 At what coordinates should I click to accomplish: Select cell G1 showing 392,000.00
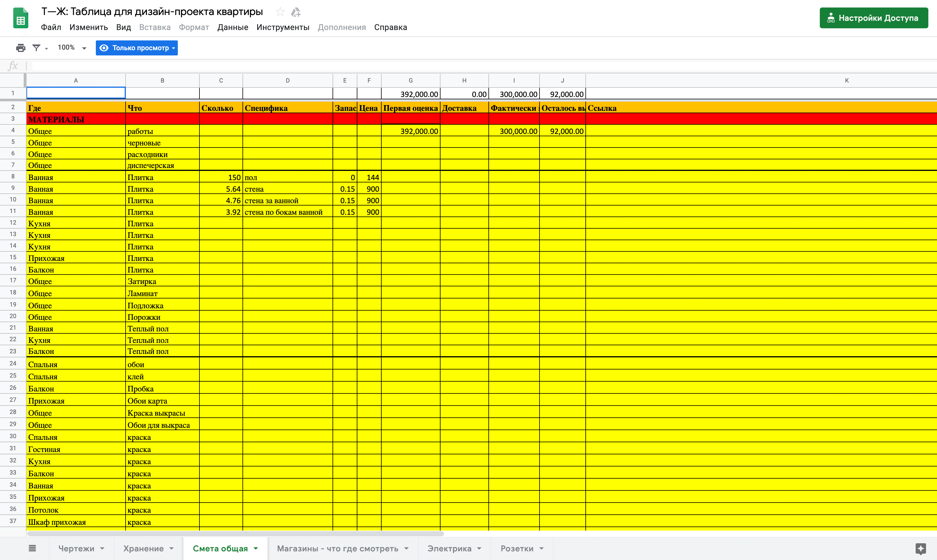(x=410, y=94)
